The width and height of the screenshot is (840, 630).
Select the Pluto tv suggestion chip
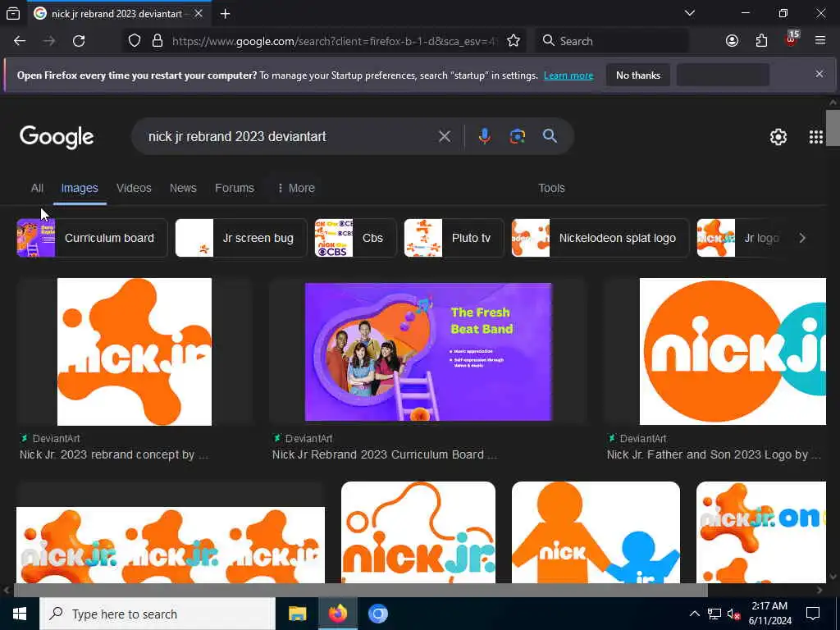tap(454, 238)
